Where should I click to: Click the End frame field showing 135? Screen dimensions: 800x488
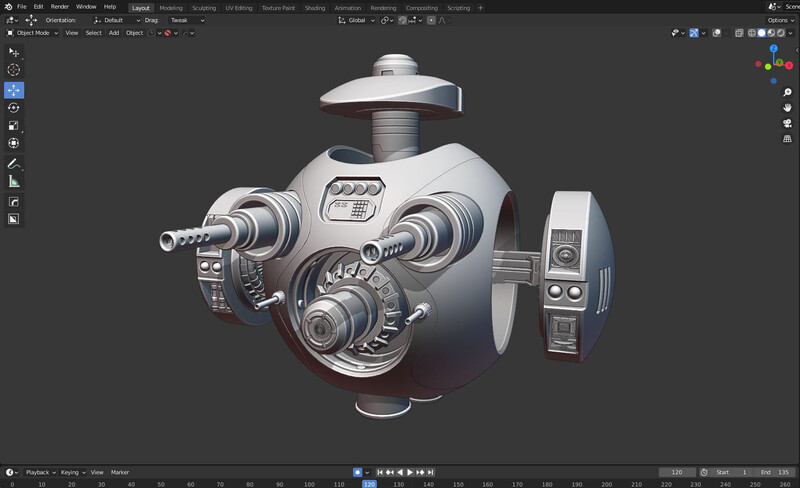pyautogui.click(x=776, y=472)
